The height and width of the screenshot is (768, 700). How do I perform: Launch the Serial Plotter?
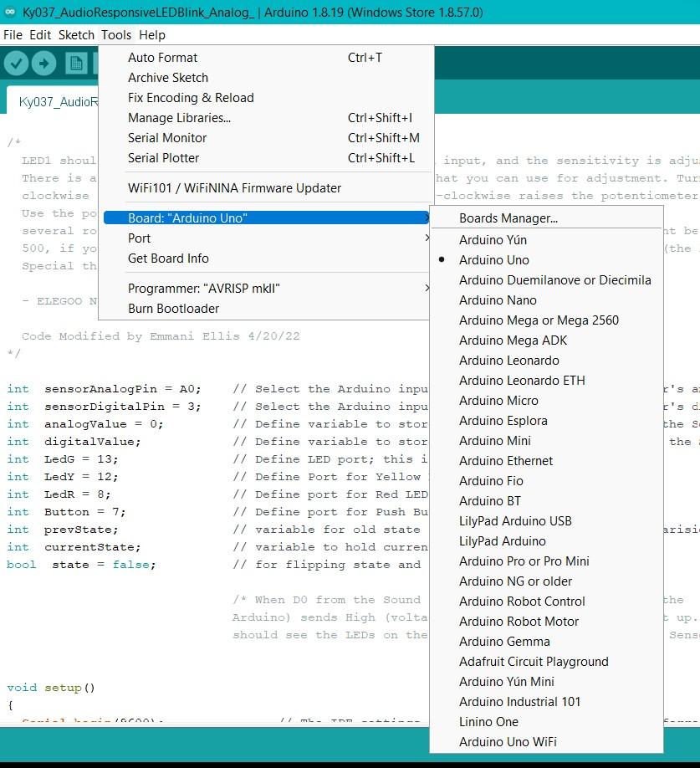266,158
